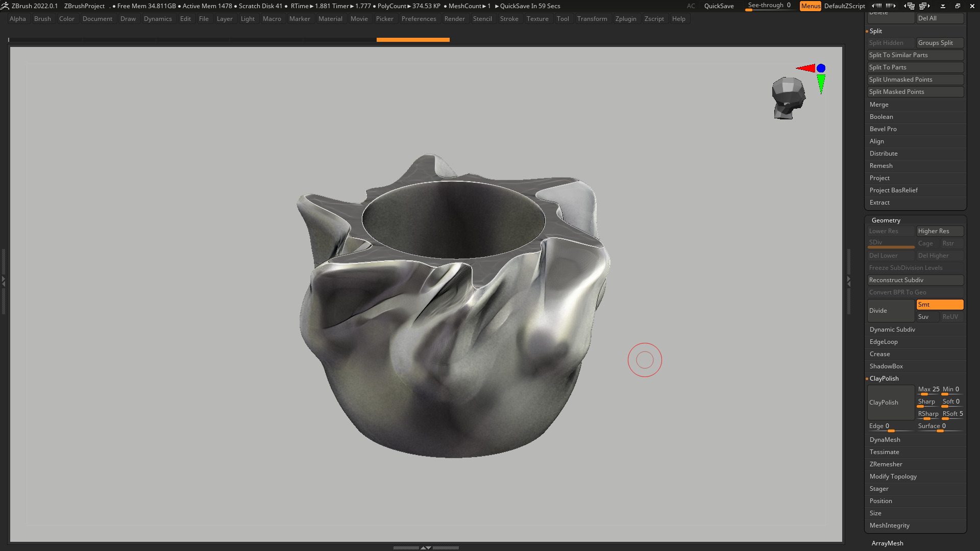Viewport: 980px width, 551px height.
Task: Click the Higher Res button
Action: 940,231
